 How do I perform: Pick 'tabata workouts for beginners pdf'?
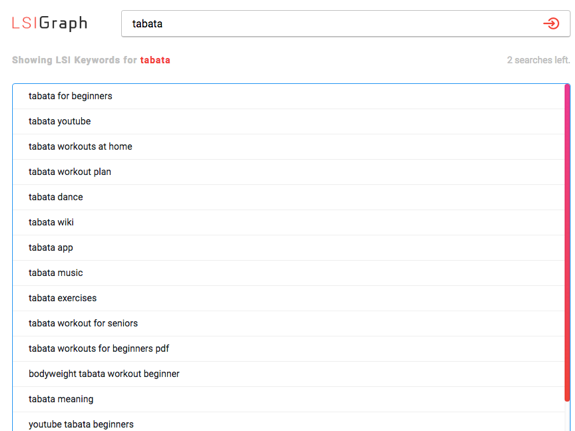289,348
